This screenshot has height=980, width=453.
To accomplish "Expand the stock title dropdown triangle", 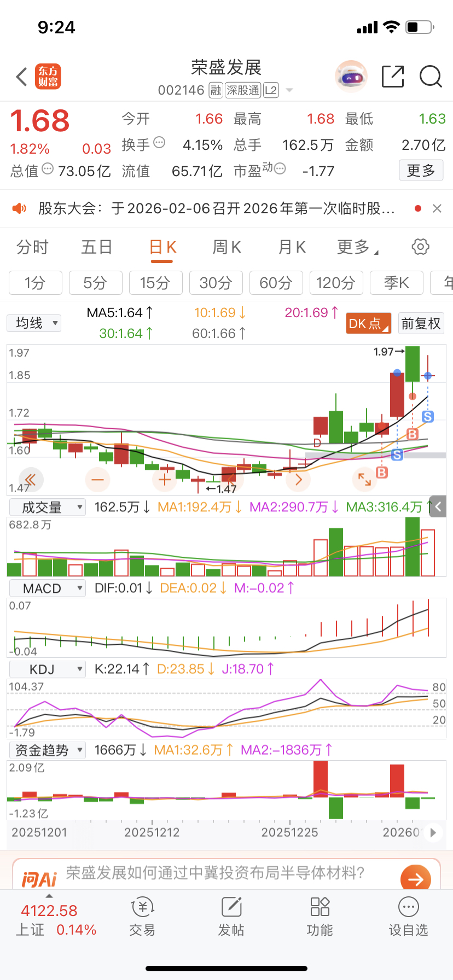I will (289, 90).
